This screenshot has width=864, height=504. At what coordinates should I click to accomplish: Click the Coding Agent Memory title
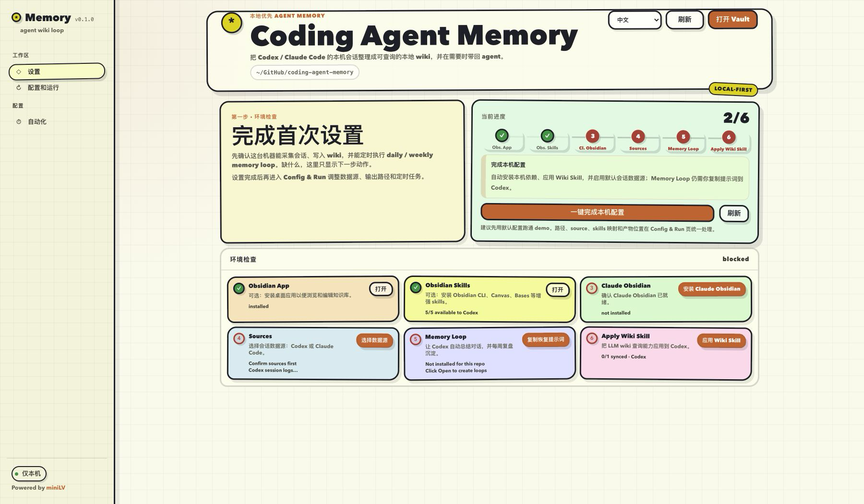(x=414, y=36)
